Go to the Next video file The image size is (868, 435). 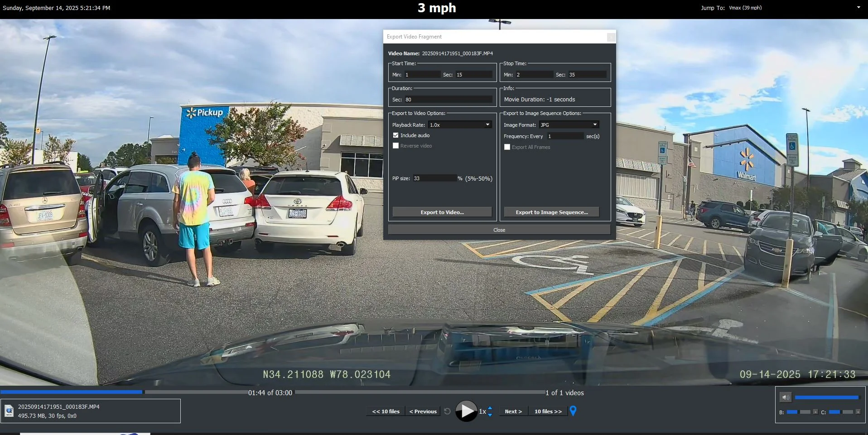[513, 411]
